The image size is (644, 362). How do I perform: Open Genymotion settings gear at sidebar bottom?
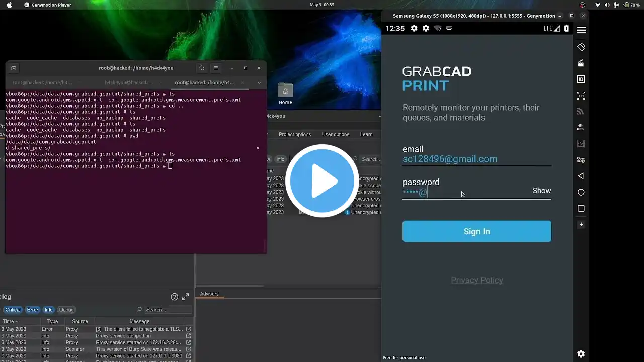[581, 354]
